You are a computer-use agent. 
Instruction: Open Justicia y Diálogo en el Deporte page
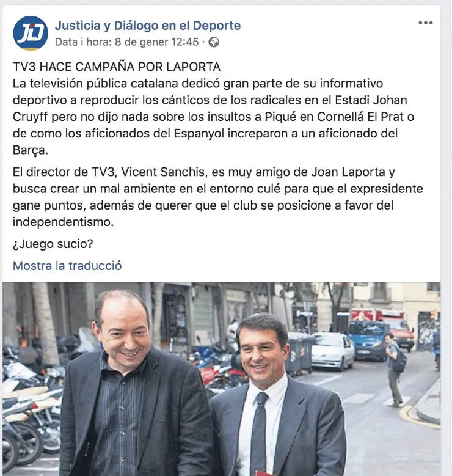tap(148, 26)
